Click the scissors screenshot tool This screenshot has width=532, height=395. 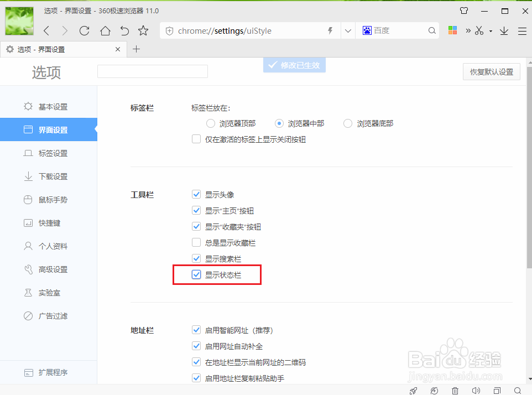tap(479, 30)
